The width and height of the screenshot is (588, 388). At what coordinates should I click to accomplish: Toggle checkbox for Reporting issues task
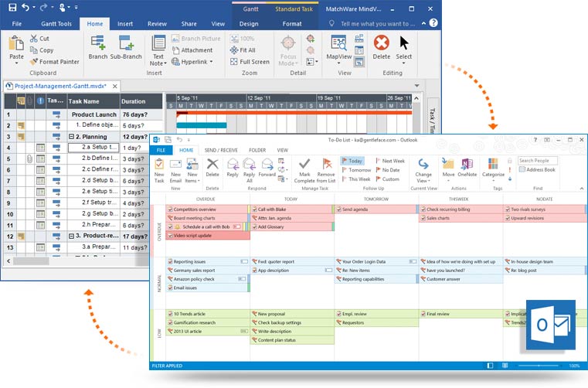pyautogui.click(x=170, y=261)
